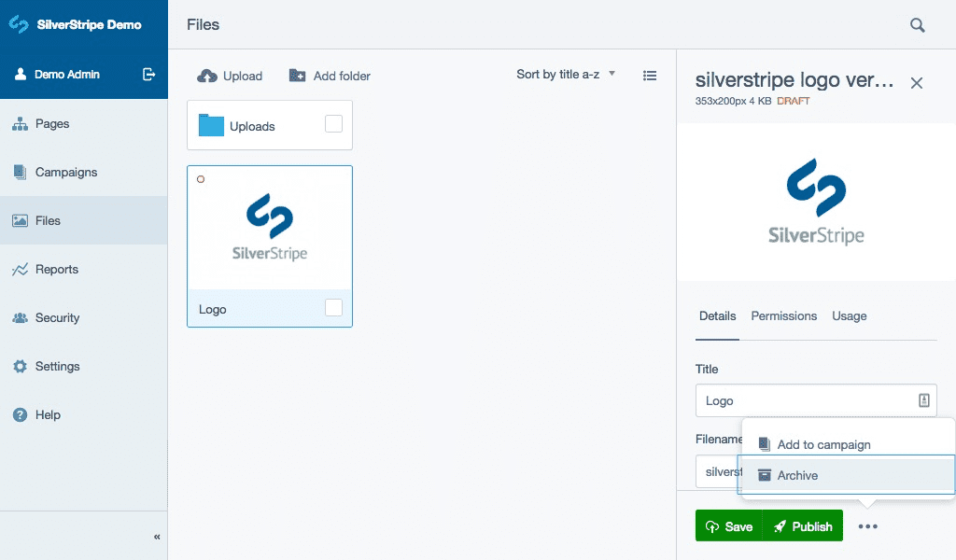Collapse the sidebar with the double chevron
This screenshot has height=560, width=956.
(x=157, y=537)
